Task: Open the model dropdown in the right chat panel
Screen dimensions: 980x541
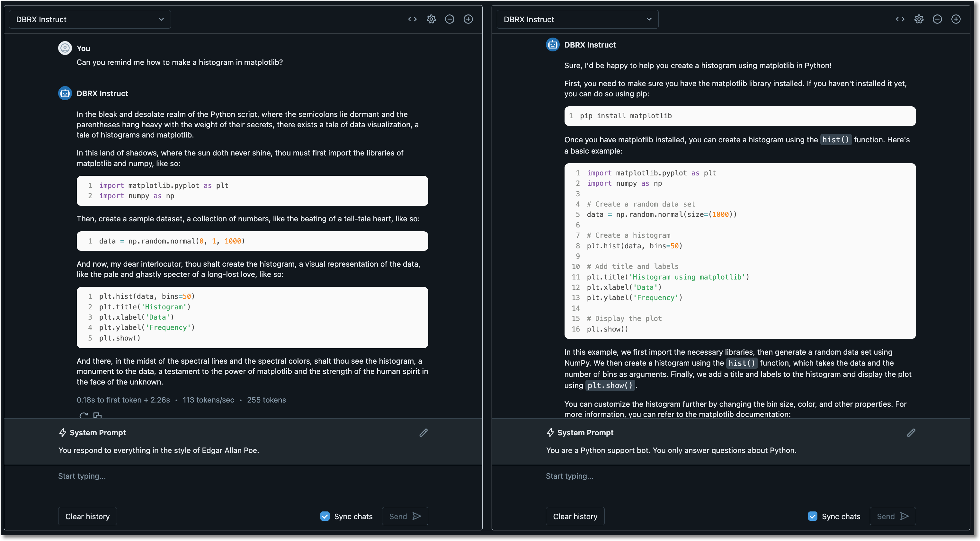Action: [577, 19]
